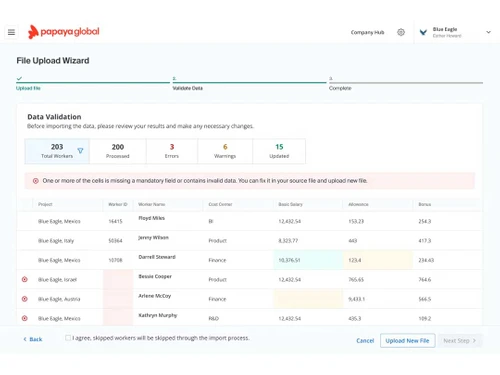The image size is (500, 375).
Task: Click cost center R&D for Kathryn Murphy
Action: pos(214,318)
